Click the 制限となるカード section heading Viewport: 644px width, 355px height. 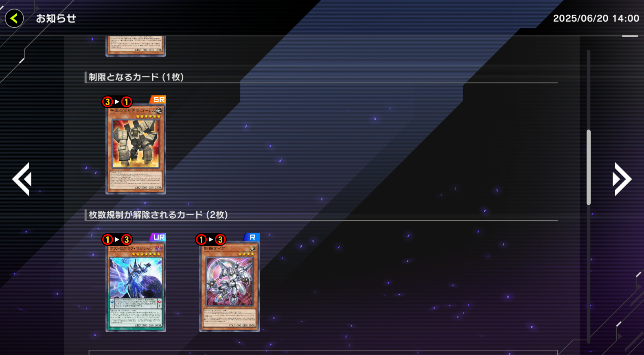point(136,77)
